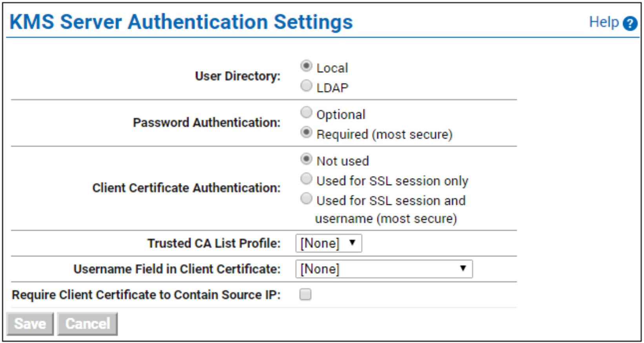Click the KMS Server Authentication Settings heading
Image resolution: width=644 pixels, height=343 pixels.
tap(181, 22)
